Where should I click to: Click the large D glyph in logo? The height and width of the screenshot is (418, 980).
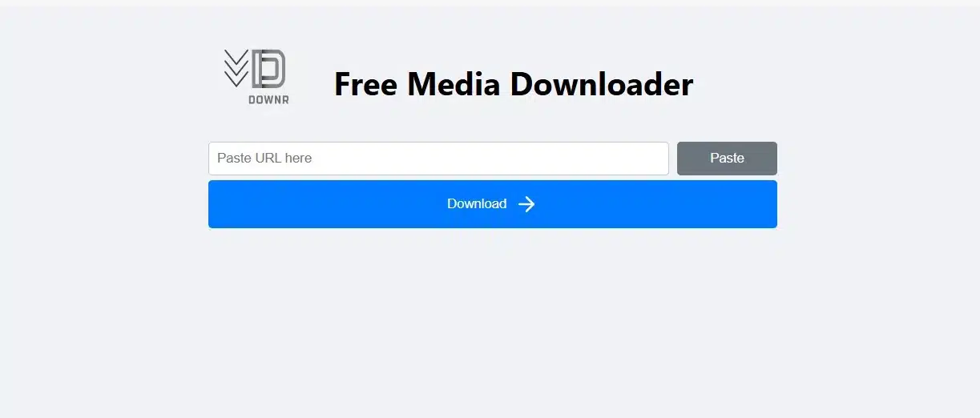tap(269, 69)
